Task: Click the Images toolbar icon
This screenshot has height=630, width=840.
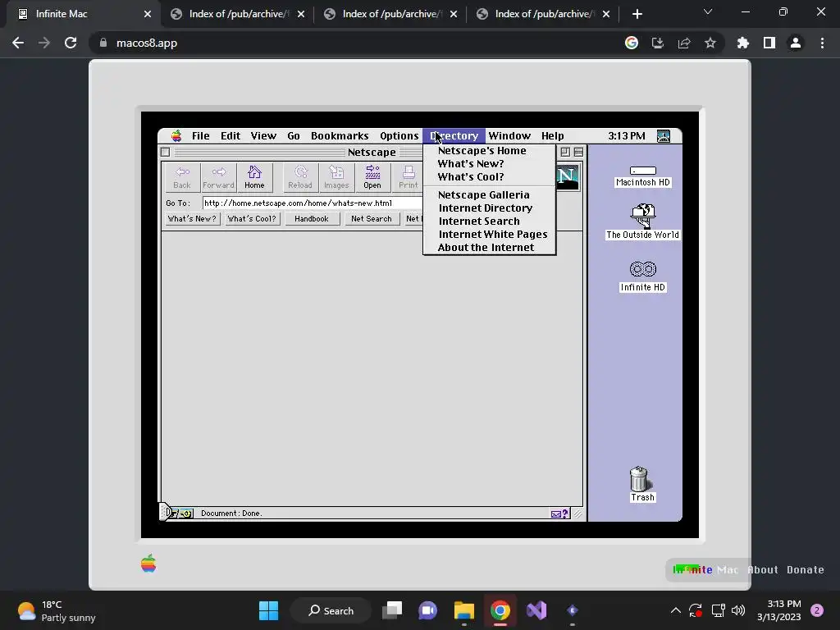Action: point(336,177)
